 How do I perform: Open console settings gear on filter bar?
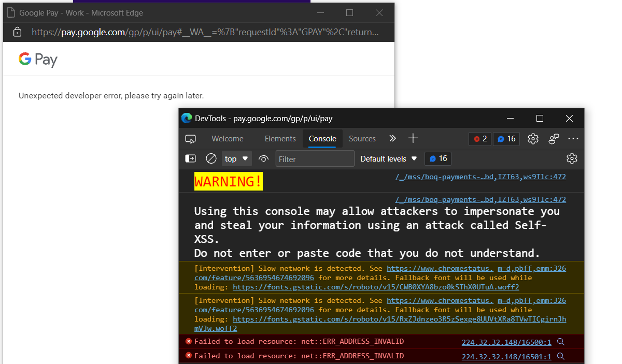click(572, 158)
